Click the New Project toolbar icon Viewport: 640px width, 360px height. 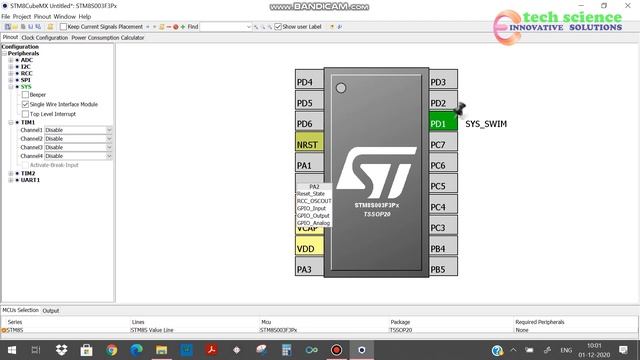(7, 27)
